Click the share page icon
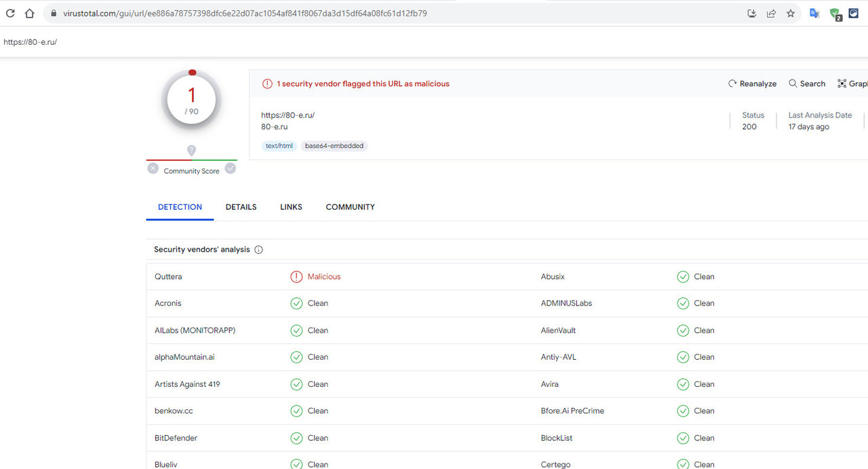The height and width of the screenshot is (469, 868). tap(771, 13)
